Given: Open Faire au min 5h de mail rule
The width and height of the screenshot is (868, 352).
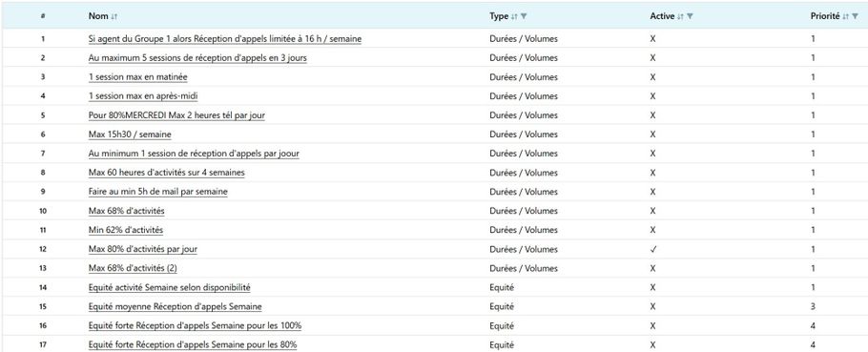Looking at the screenshot, I should (x=157, y=192).
